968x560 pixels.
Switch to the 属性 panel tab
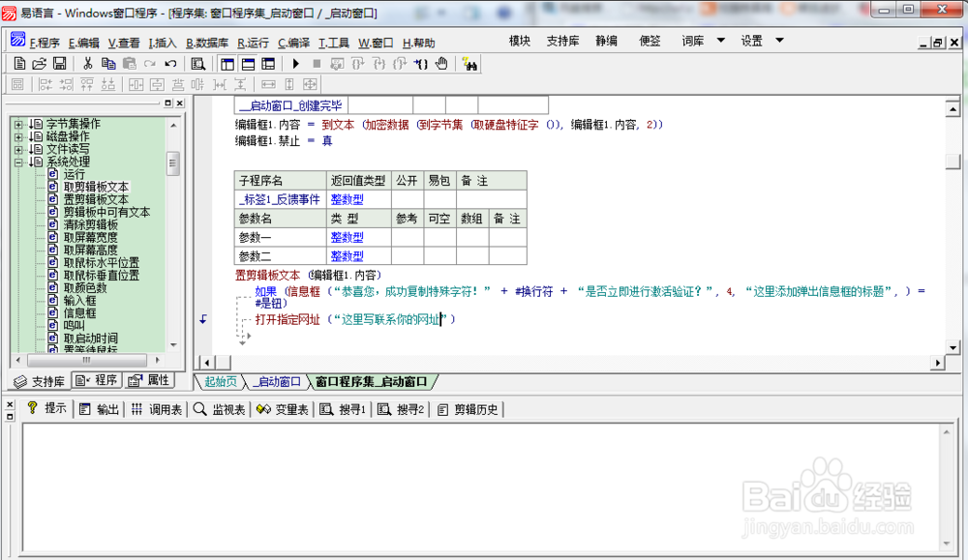coord(149,380)
